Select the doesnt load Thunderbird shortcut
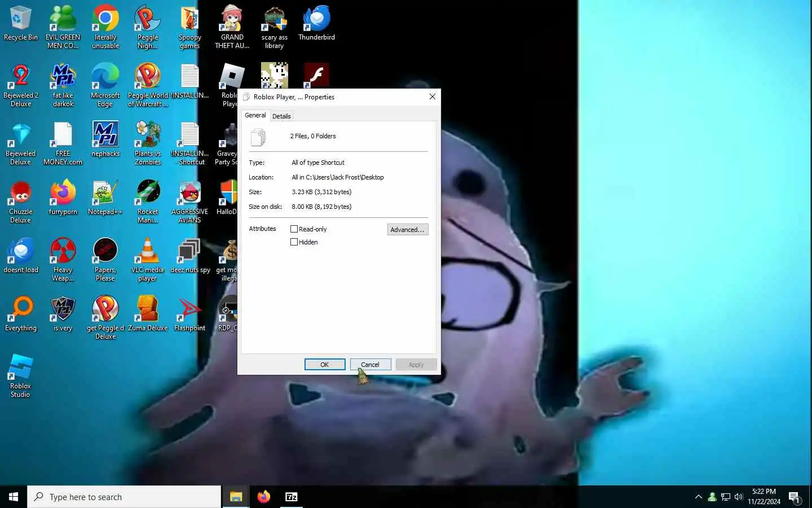 (x=21, y=256)
